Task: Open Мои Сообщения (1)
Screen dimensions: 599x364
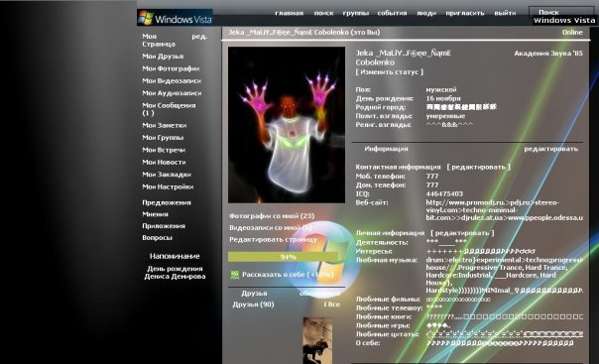Action: pos(169,109)
